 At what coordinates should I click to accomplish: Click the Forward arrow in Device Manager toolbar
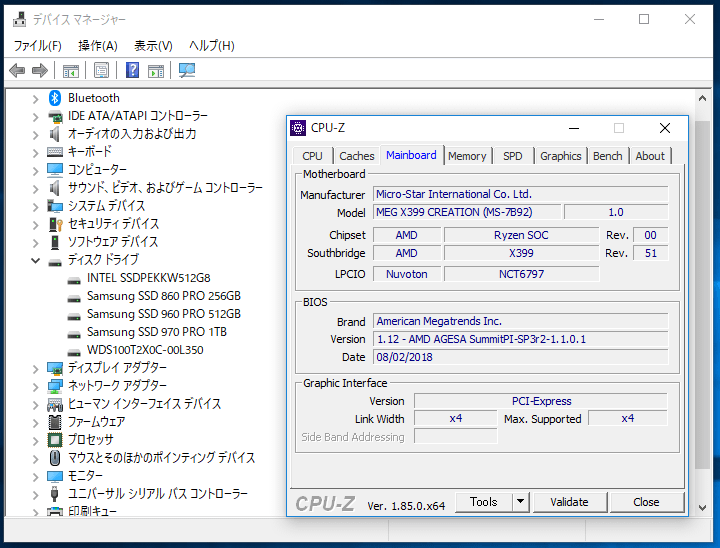click(40, 70)
